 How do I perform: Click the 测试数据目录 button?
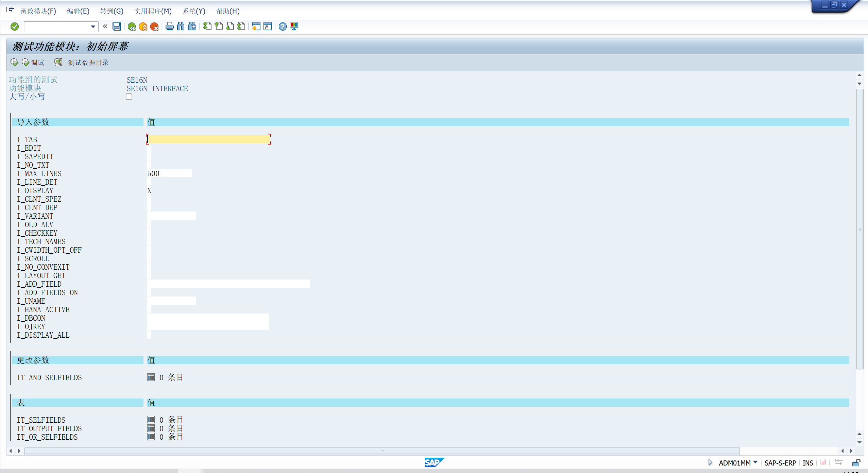(x=82, y=63)
